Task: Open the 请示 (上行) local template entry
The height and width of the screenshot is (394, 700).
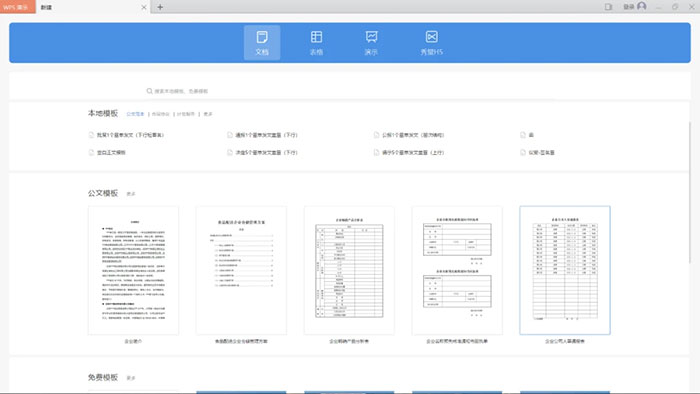Action: pyautogui.click(x=409, y=153)
